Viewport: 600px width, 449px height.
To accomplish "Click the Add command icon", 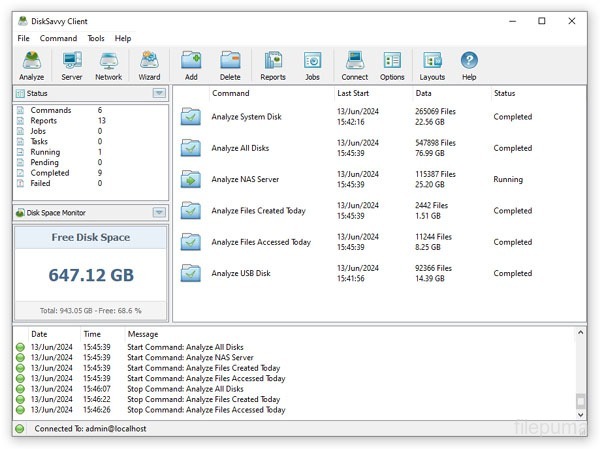I will (x=191, y=66).
